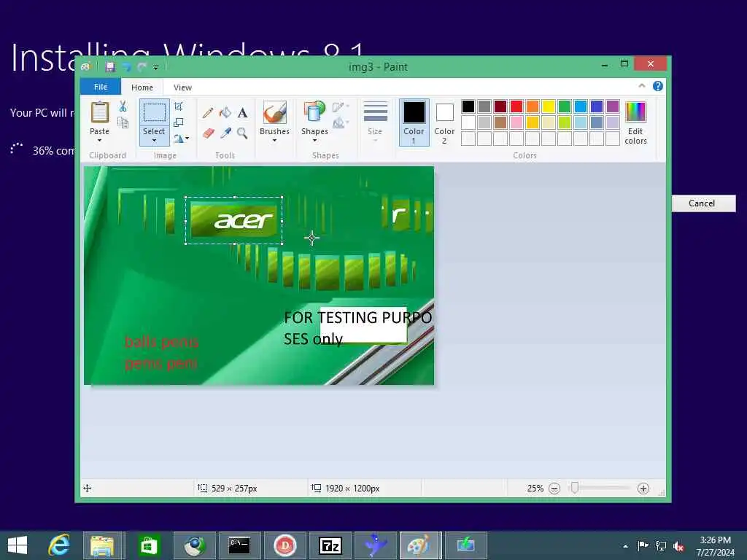The height and width of the screenshot is (560, 747).
Task: Select the Text tool
Action: tap(242, 113)
